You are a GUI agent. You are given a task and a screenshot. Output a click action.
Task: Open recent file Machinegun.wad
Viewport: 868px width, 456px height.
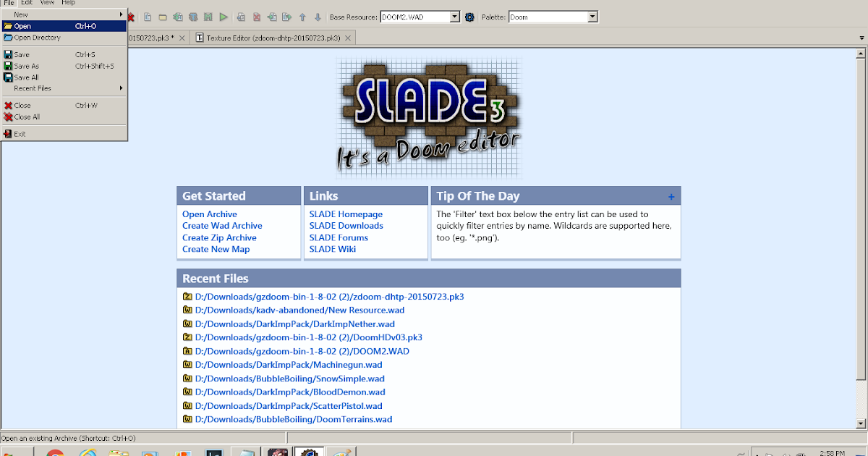point(289,365)
